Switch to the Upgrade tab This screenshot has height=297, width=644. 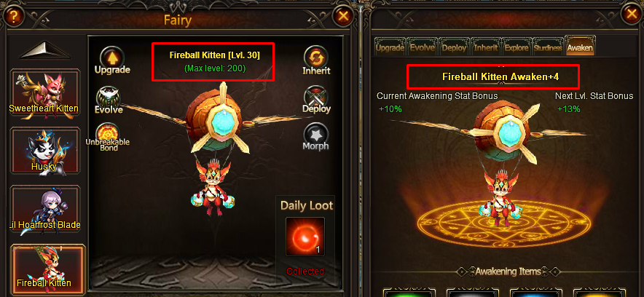pyautogui.click(x=390, y=47)
